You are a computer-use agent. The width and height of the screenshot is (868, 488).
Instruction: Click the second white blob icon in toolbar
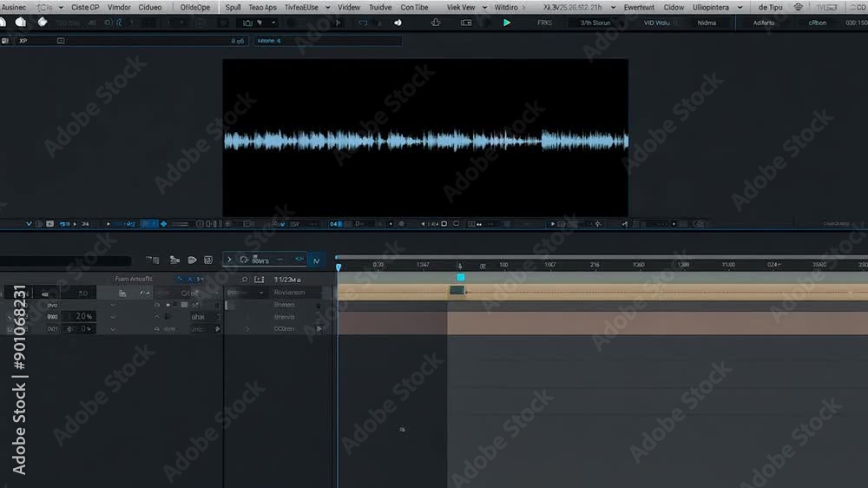click(x=21, y=23)
